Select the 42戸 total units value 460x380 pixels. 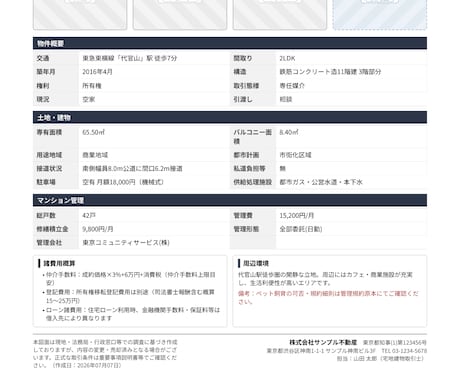coord(89,216)
